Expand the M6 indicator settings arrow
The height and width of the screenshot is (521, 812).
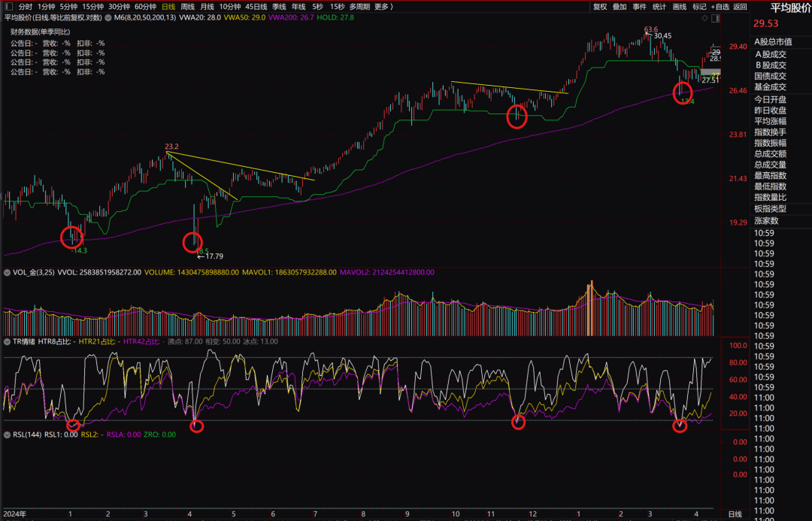coord(108,17)
